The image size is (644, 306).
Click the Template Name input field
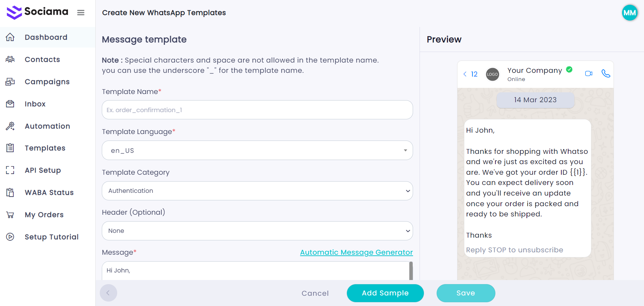[x=257, y=110]
